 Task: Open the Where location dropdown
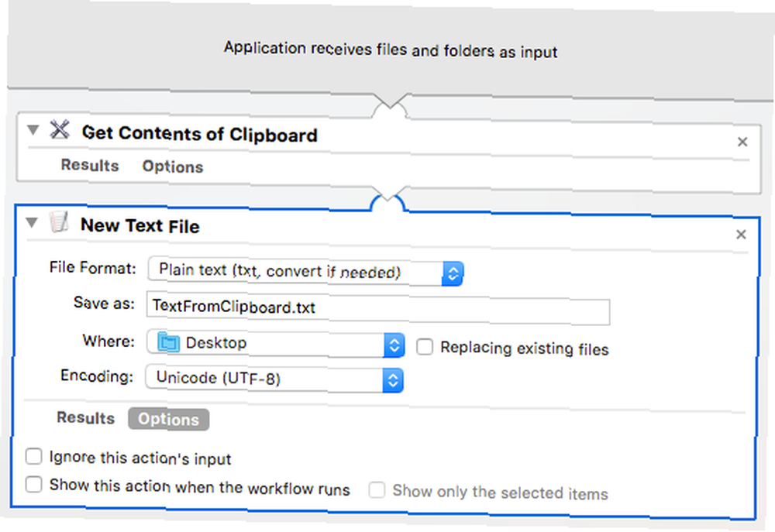point(276,344)
